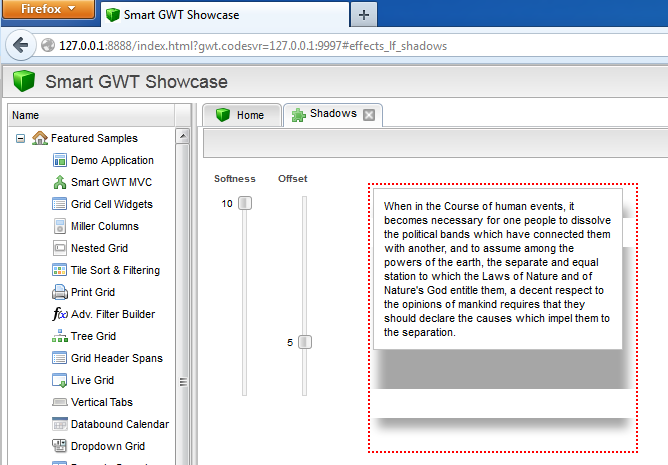
Task: Click the Databound Calendar icon
Action: (x=60, y=424)
